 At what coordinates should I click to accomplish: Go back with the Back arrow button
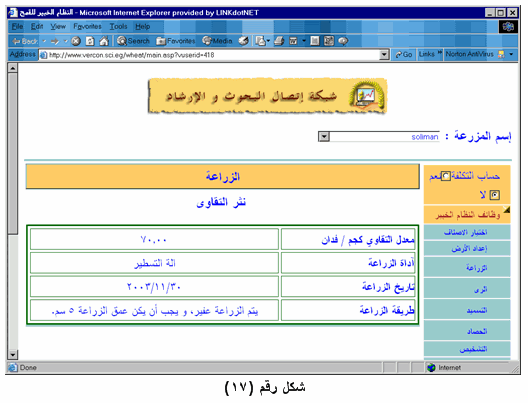tap(24, 41)
